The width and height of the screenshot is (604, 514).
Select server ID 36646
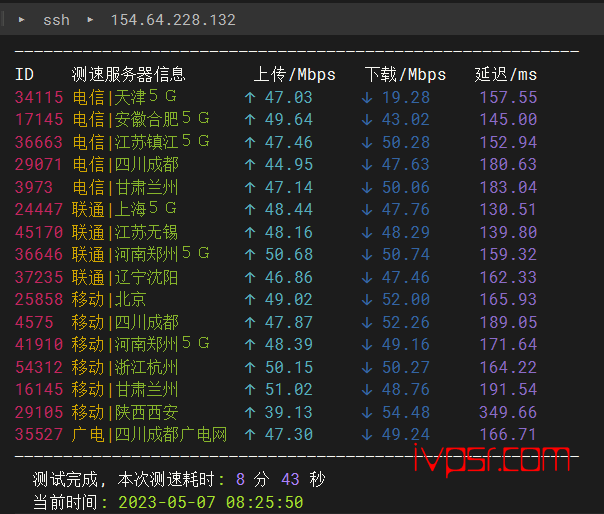[39, 254]
